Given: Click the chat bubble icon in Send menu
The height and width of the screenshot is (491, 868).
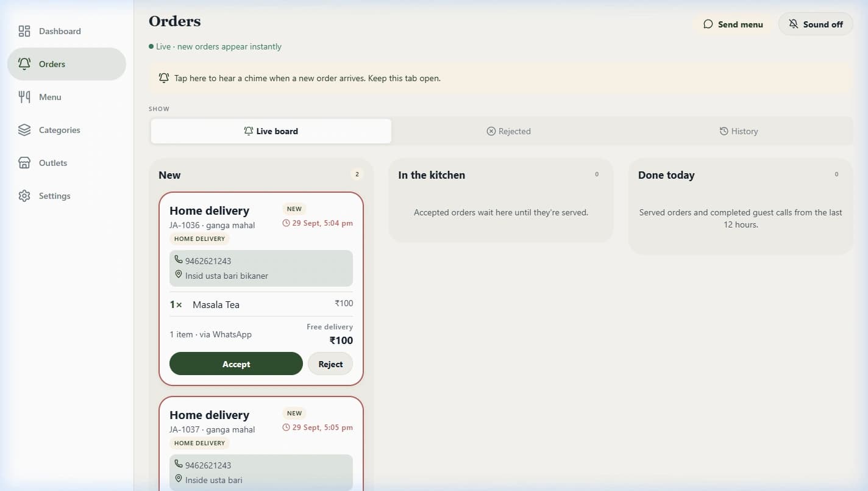Looking at the screenshot, I should [x=708, y=24].
